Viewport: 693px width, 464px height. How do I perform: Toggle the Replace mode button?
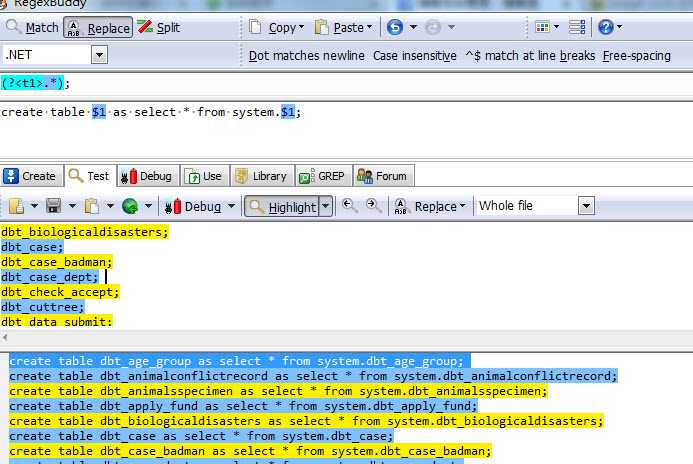tap(98, 27)
